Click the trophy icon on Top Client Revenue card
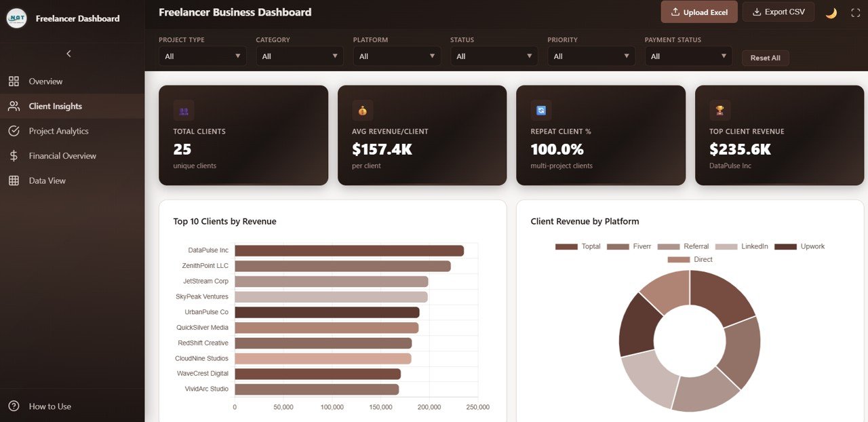This screenshot has height=422, width=868. tap(719, 110)
